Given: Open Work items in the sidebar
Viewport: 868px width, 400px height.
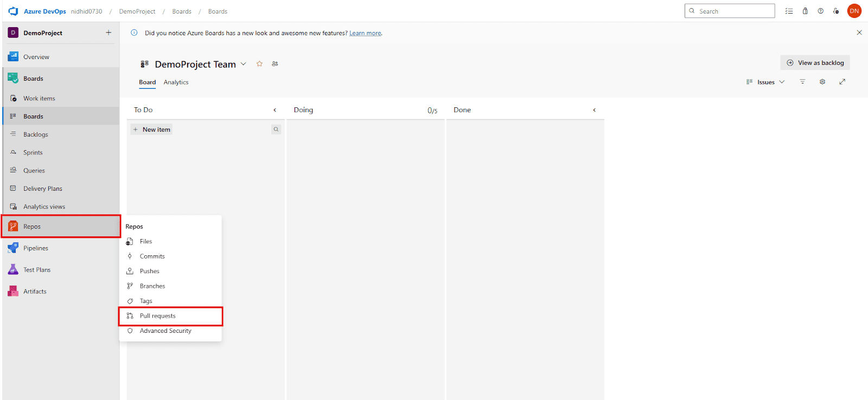Looking at the screenshot, I should click(x=61, y=98).
